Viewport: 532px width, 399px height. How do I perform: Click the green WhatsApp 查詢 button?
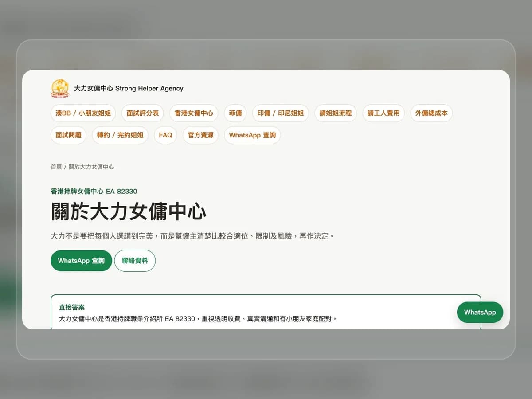tap(81, 261)
